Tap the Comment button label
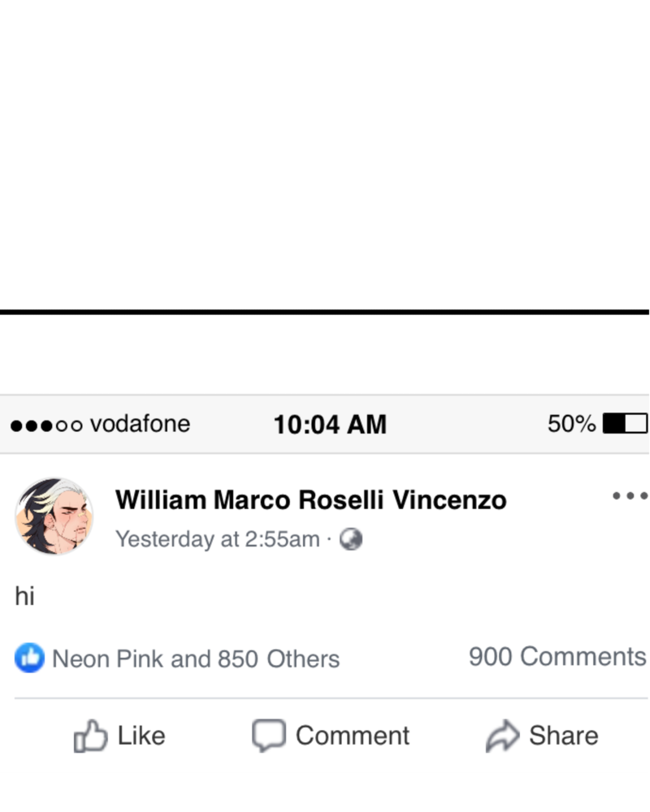 coord(353,736)
